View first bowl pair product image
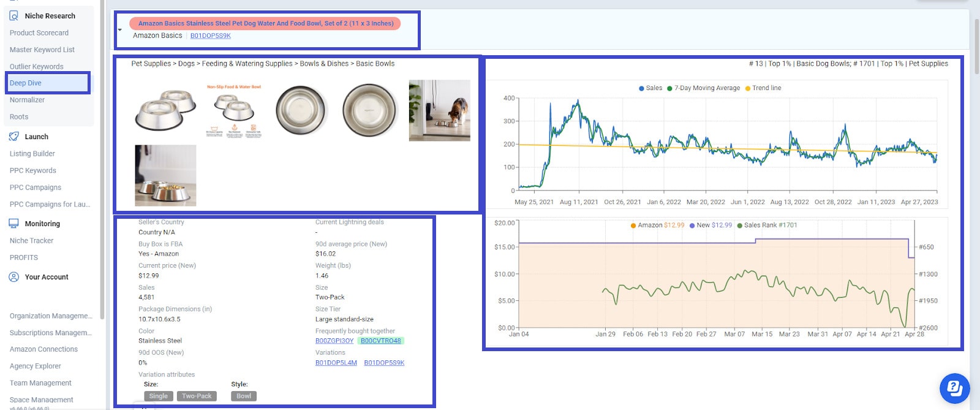The image size is (980, 410). tap(165, 110)
